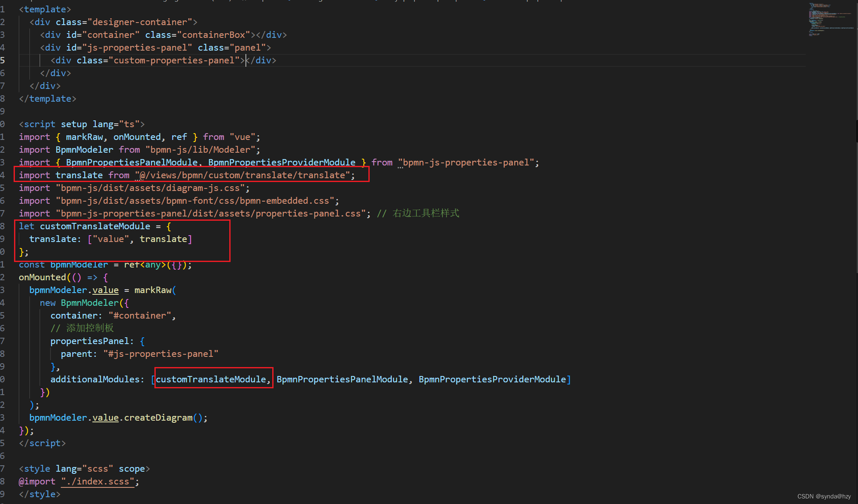Image resolution: width=858 pixels, height=504 pixels.
Task: Click the opening <template> tag
Action: pyautogui.click(x=45, y=9)
